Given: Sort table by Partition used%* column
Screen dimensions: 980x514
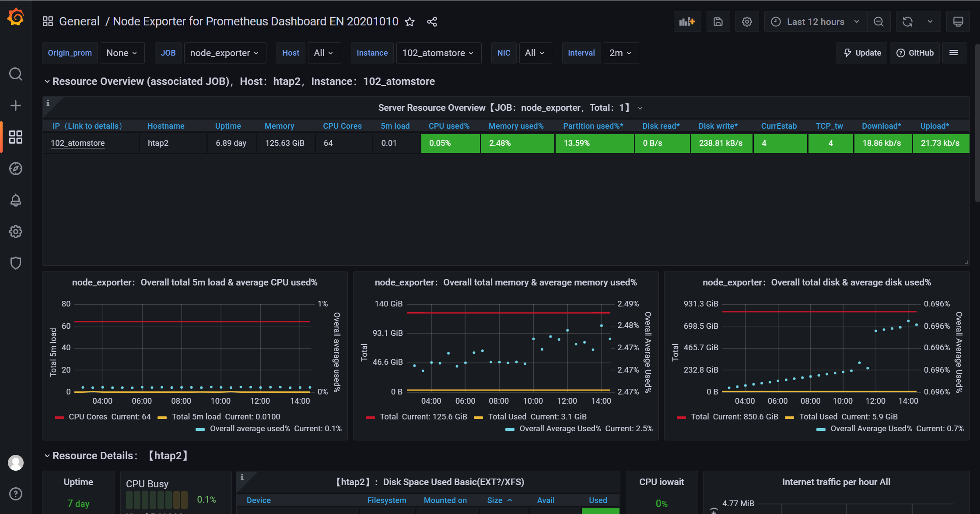Looking at the screenshot, I should pos(593,126).
